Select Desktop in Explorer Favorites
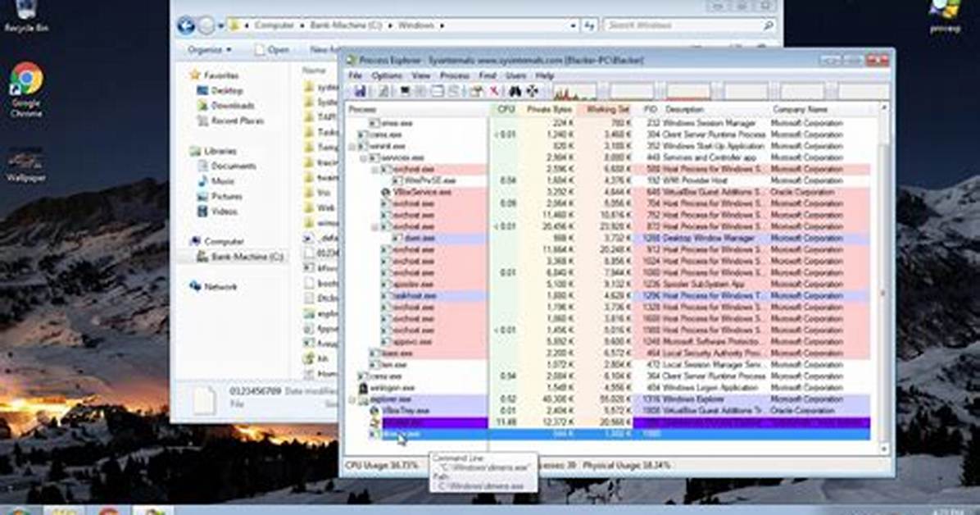The height and width of the screenshot is (515, 980). tap(220, 91)
